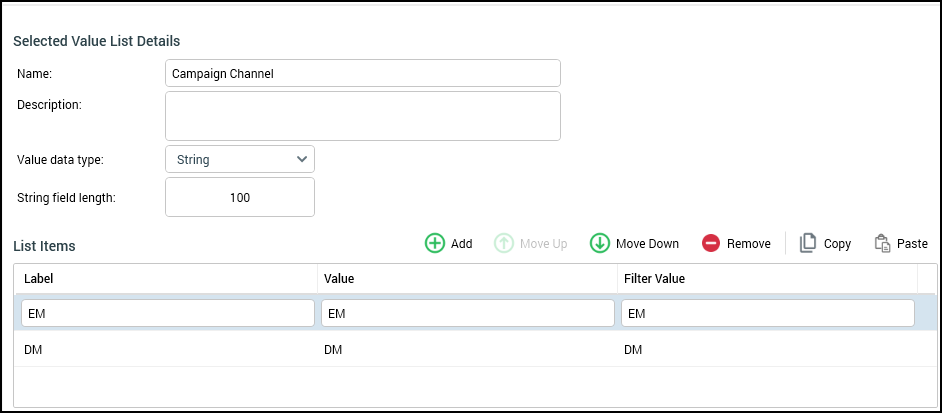Click the green Add plus icon
Image resolution: width=942 pixels, height=413 pixels.
coord(435,243)
